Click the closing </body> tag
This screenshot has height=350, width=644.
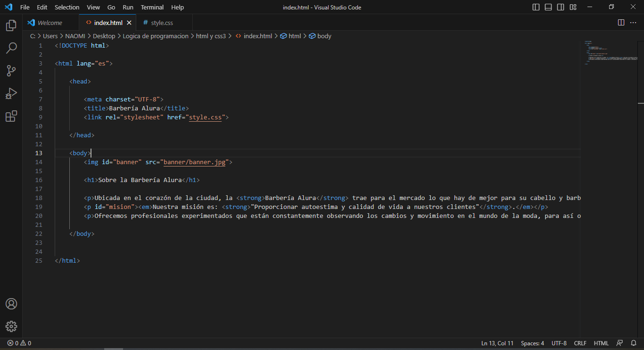coord(82,233)
